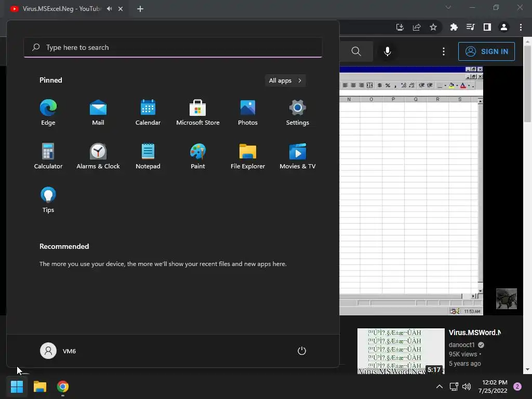Launch the Mail app
This screenshot has width=532, height=399.
tap(98, 113)
